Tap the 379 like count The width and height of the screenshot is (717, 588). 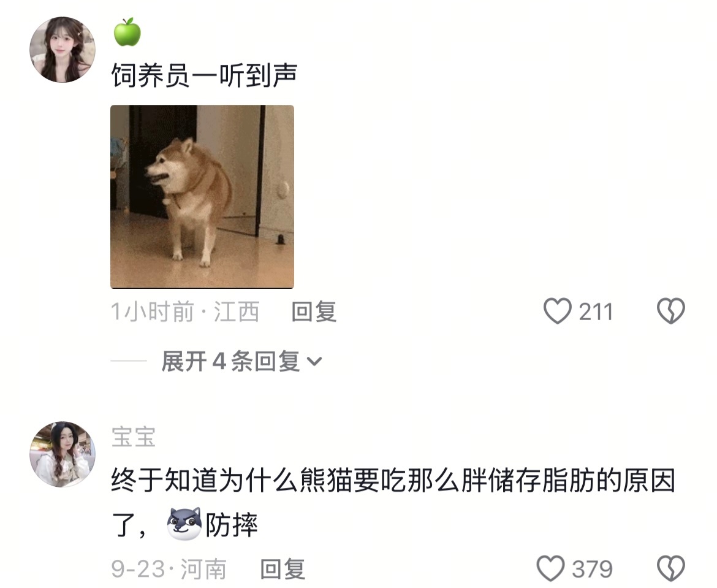[592, 569]
